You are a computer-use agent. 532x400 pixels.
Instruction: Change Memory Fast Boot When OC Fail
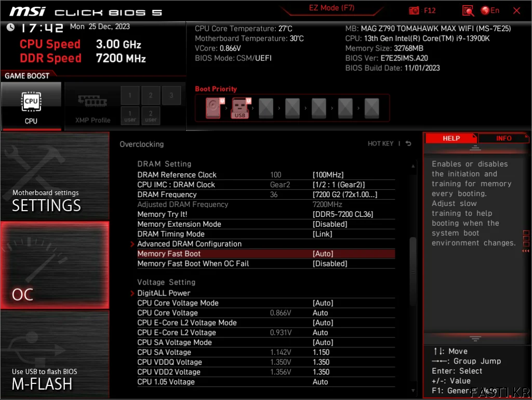(x=266, y=264)
